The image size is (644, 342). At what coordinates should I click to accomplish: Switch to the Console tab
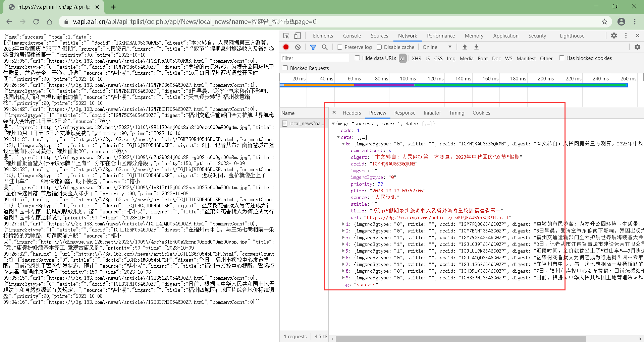click(352, 36)
